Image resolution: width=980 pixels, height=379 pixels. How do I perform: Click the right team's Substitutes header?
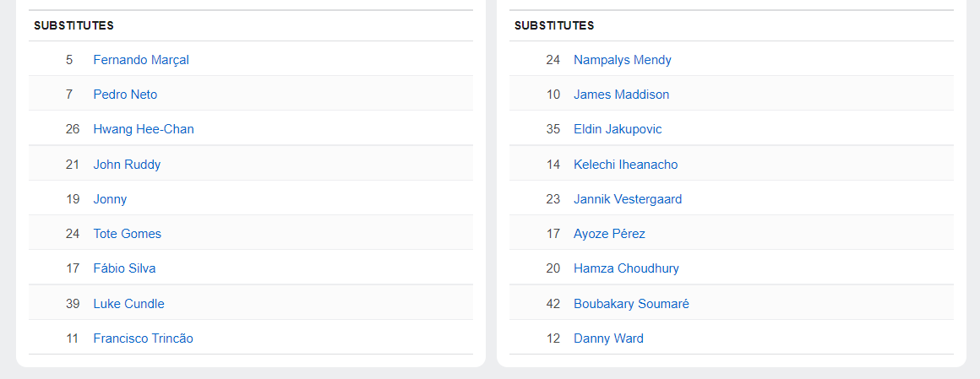[x=554, y=26]
